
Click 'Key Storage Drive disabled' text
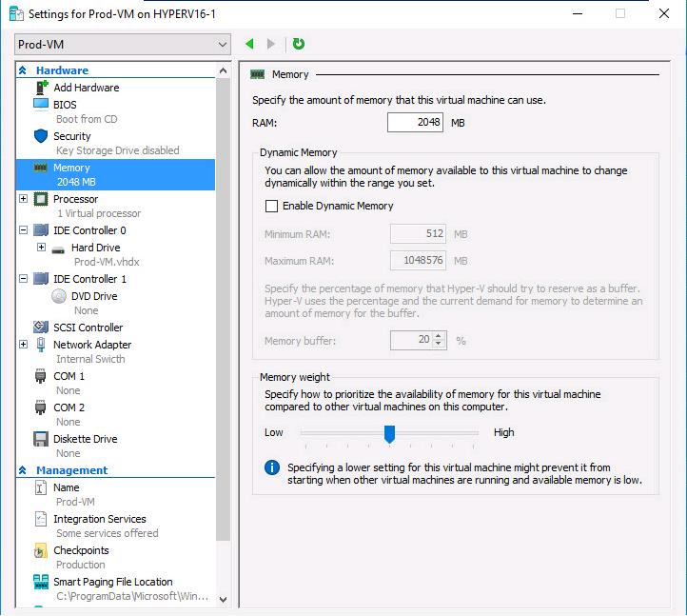coord(117,150)
